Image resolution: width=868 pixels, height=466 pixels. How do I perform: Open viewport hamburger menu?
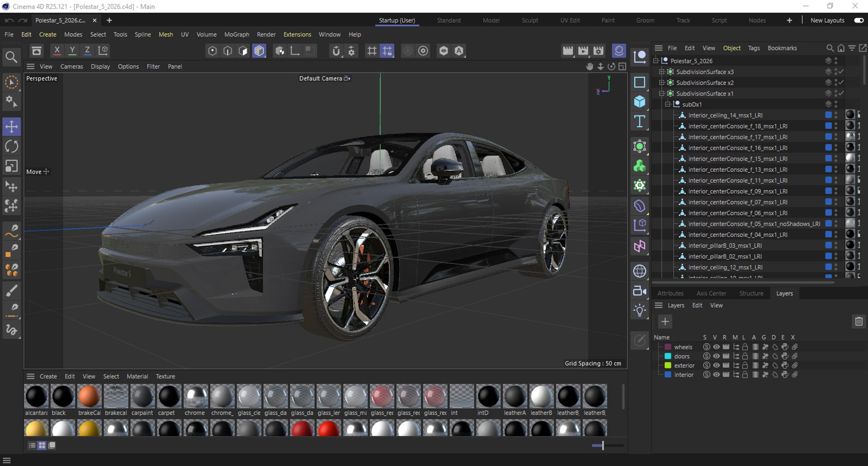(x=30, y=66)
